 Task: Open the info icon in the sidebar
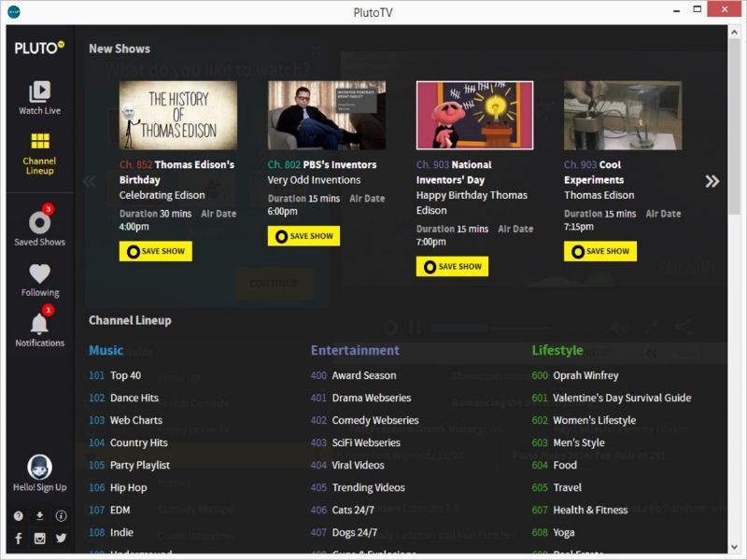point(61,516)
